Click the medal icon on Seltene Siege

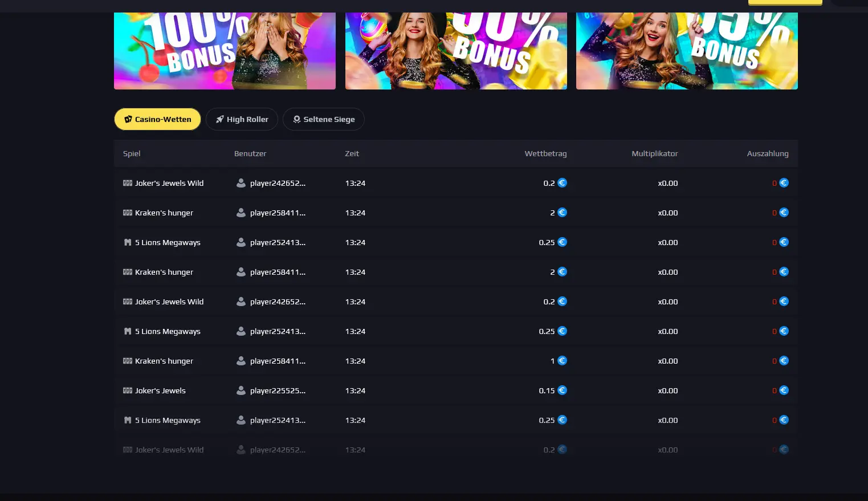[297, 119]
